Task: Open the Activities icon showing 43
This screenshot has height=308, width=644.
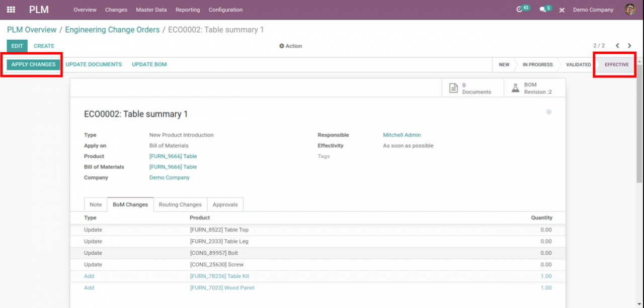Action: point(522,9)
